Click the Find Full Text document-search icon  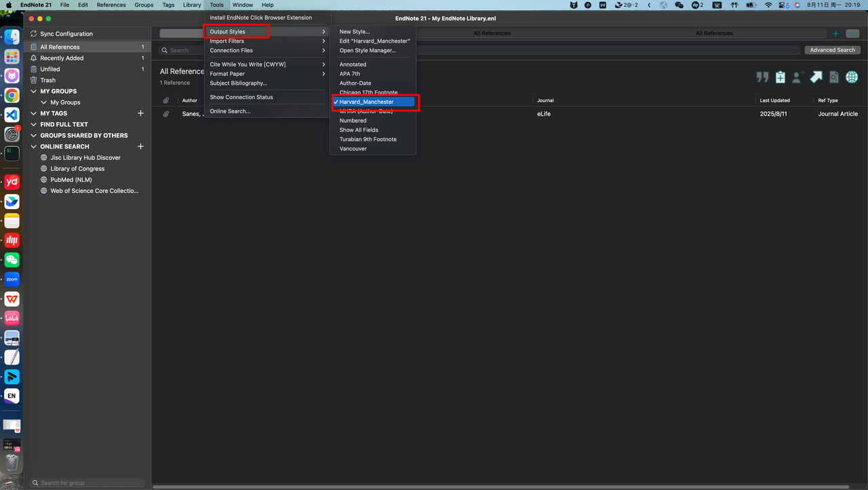pyautogui.click(x=834, y=77)
